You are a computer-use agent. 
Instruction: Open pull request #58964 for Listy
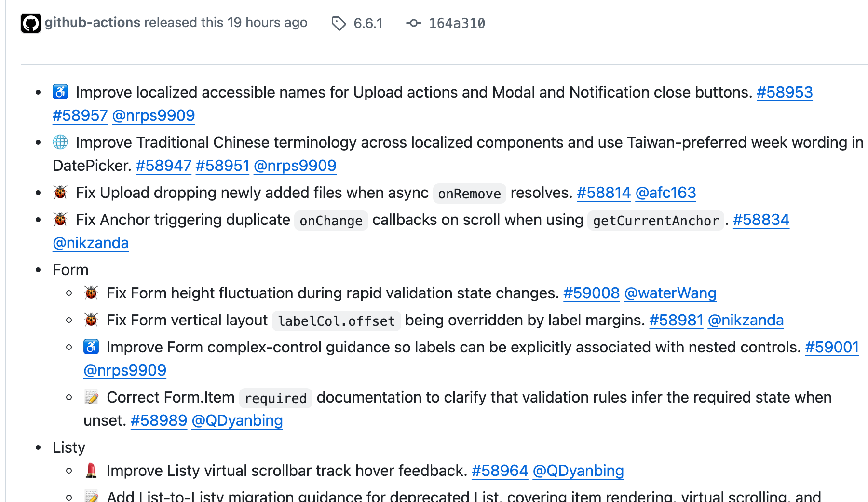pos(500,471)
